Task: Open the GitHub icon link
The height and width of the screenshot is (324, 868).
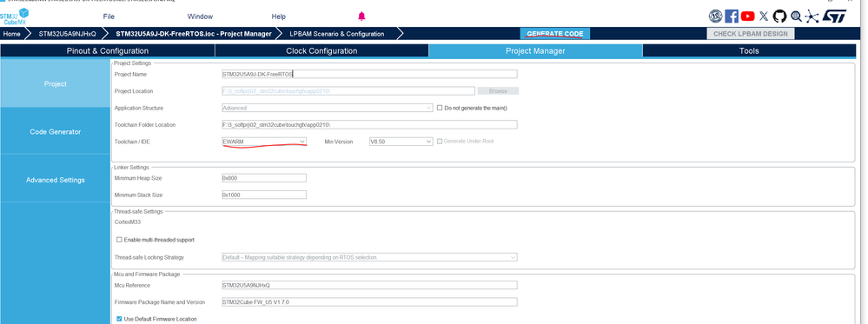Action: [x=779, y=16]
